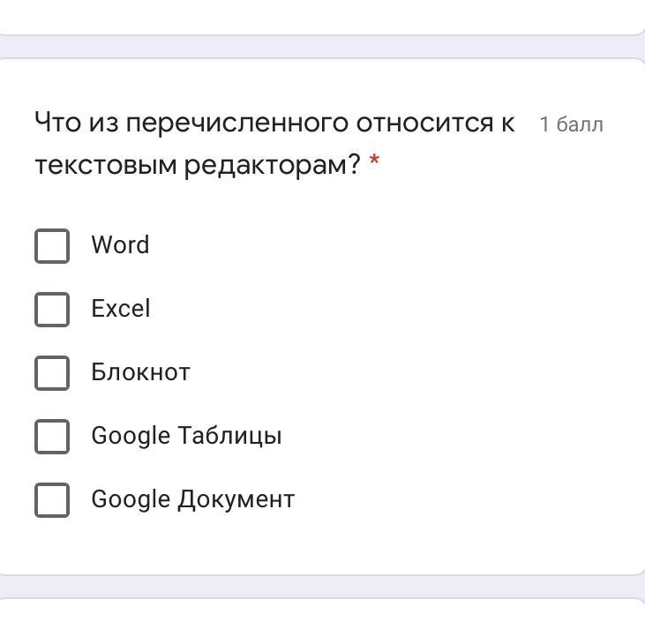Click the red required asterisk
The width and height of the screenshot is (645, 644).
pyautogui.click(x=375, y=162)
